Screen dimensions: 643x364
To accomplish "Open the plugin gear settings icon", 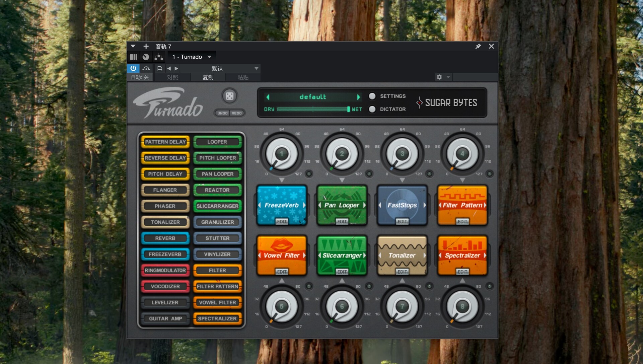I will point(439,77).
